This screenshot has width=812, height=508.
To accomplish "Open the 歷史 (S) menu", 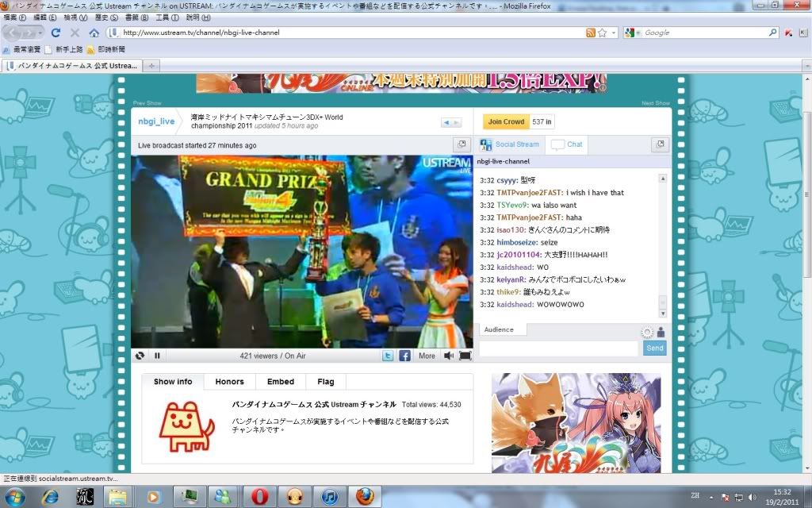I will pyautogui.click(x=106, y=17).
